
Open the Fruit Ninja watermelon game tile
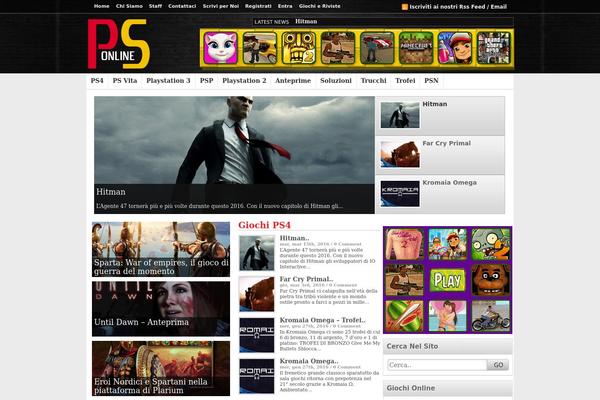(404, 316)
